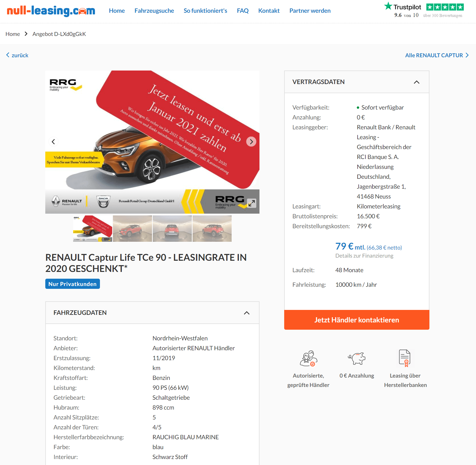The image size is (476, 465).
Task: Click the Home breadcrumb link
Action: point(13,34)
